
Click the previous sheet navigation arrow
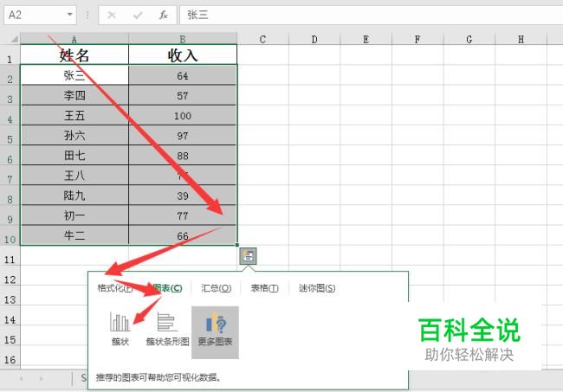point(21,378)
